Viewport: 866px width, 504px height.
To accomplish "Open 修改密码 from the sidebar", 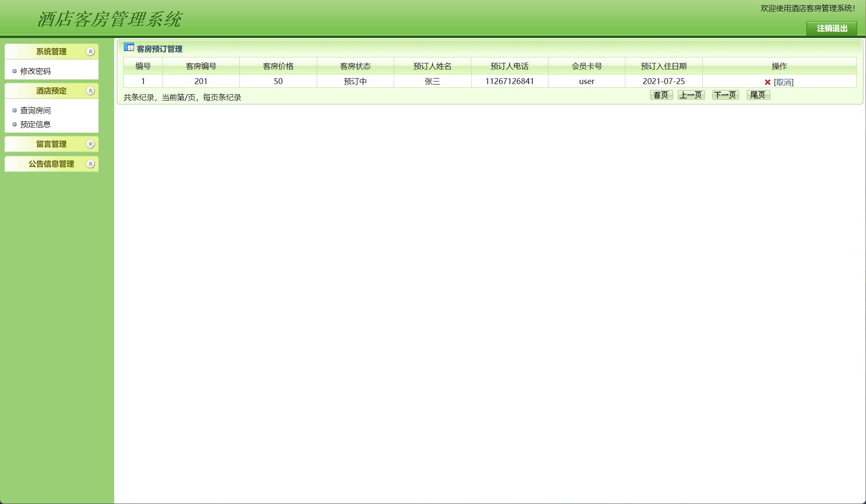I will 36,71.
